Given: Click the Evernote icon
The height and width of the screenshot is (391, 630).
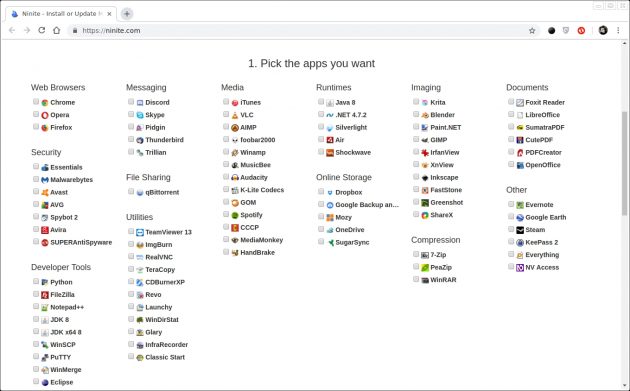Looking at the screenshot, I should click(x=520, y=205).
